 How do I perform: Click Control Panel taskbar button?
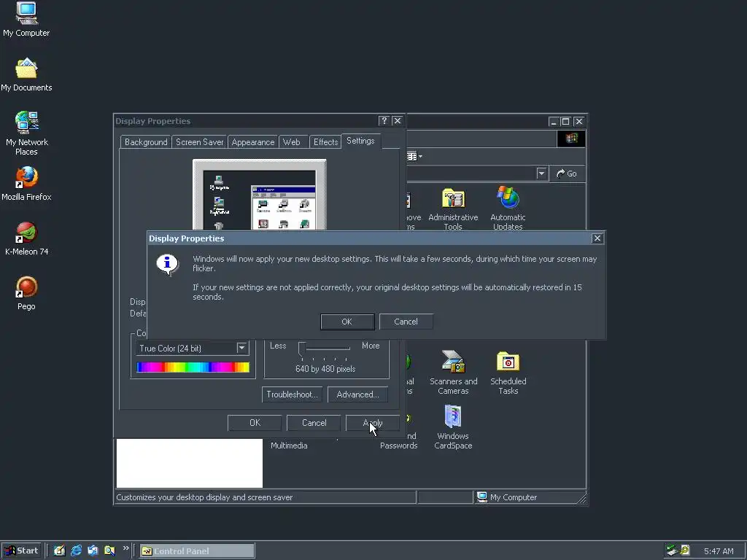click(197, 551)
